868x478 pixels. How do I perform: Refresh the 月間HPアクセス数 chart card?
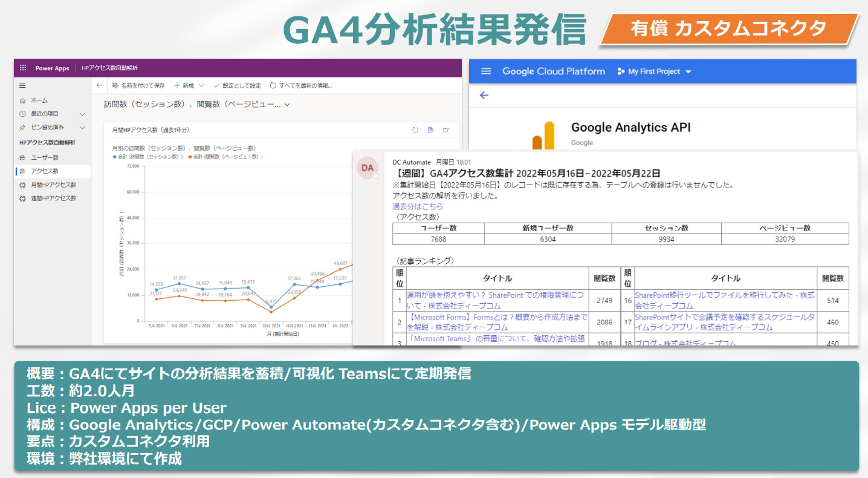point(415,130)
